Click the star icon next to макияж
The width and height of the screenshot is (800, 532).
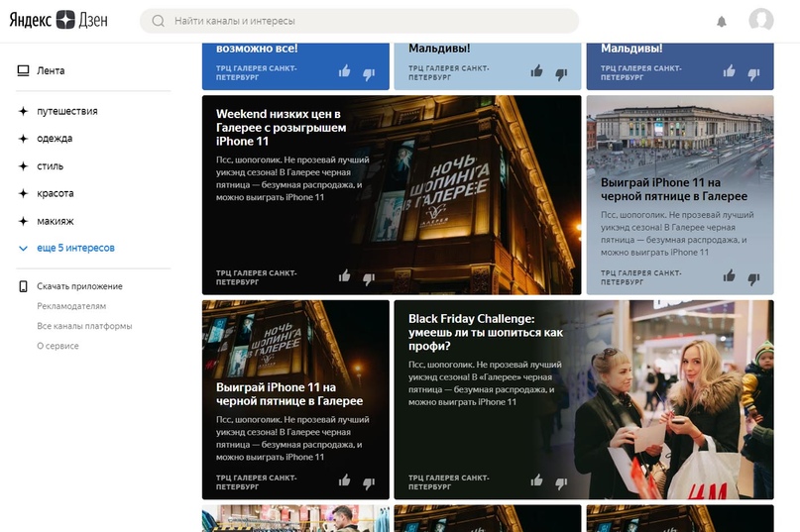point(23,221)
